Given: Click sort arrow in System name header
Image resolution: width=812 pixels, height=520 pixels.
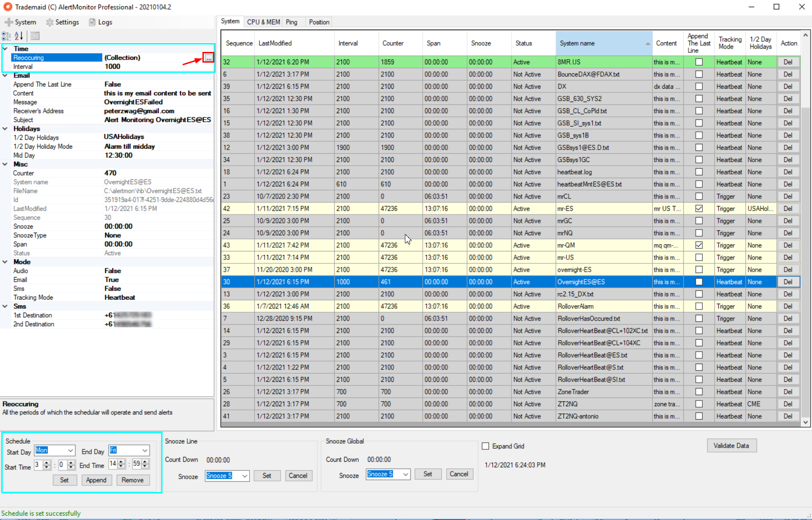Looking at the screenshot, I should [x=647, y=44].
